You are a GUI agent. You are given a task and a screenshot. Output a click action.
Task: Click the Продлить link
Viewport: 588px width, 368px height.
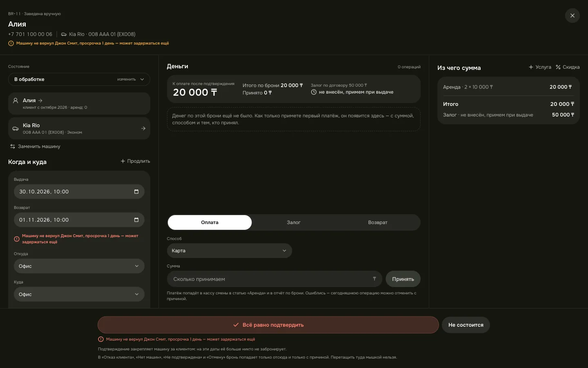(x=135, y=161)
